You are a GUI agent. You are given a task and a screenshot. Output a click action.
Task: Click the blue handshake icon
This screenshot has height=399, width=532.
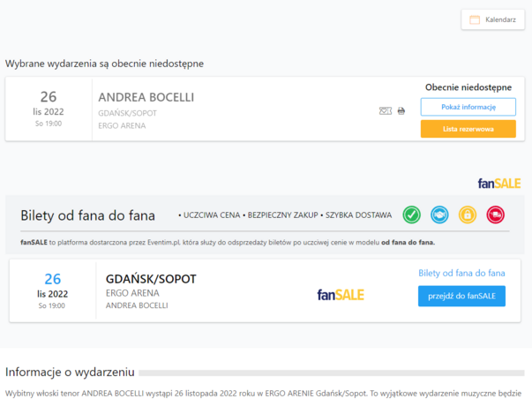click(x=438, y=215)
